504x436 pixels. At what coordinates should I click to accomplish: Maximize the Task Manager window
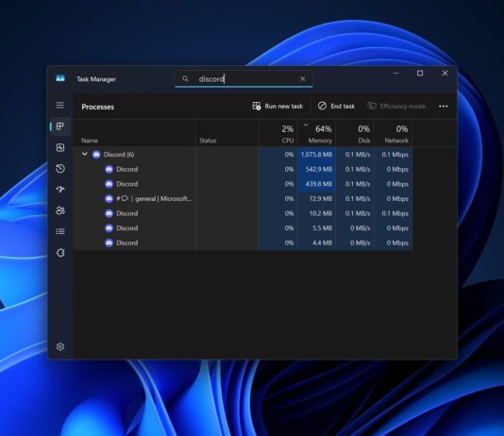pos(420,74)
